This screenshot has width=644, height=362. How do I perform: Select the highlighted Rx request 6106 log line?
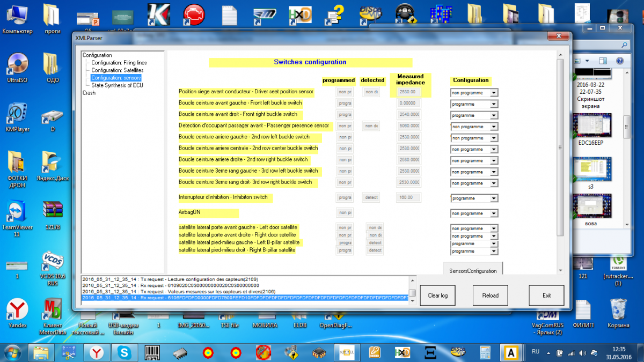pyautogui.click(x=245, y=298)
